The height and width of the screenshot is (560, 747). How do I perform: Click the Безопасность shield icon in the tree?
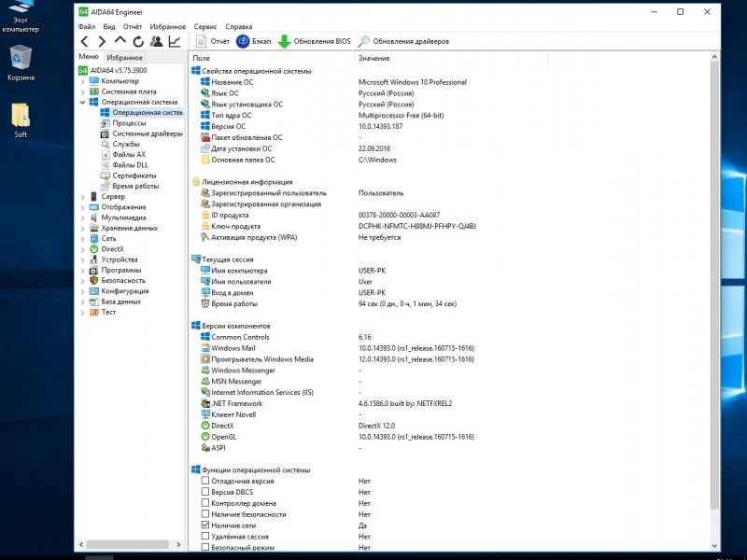coord(94,281)
